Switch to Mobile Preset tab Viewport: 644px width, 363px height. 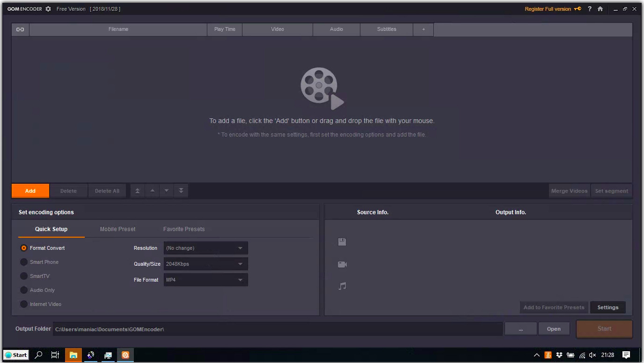tap(117, 229)
